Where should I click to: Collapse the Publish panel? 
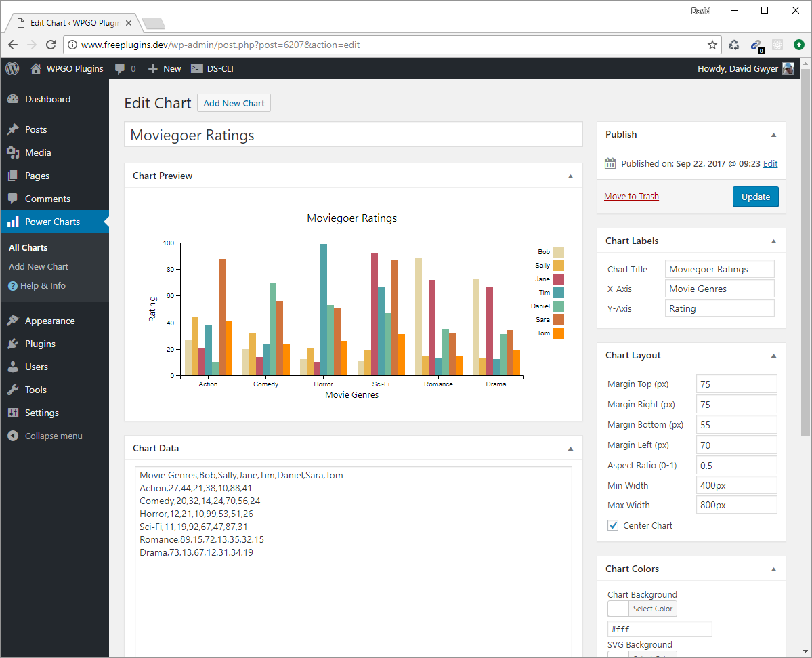tap(773, 135)
